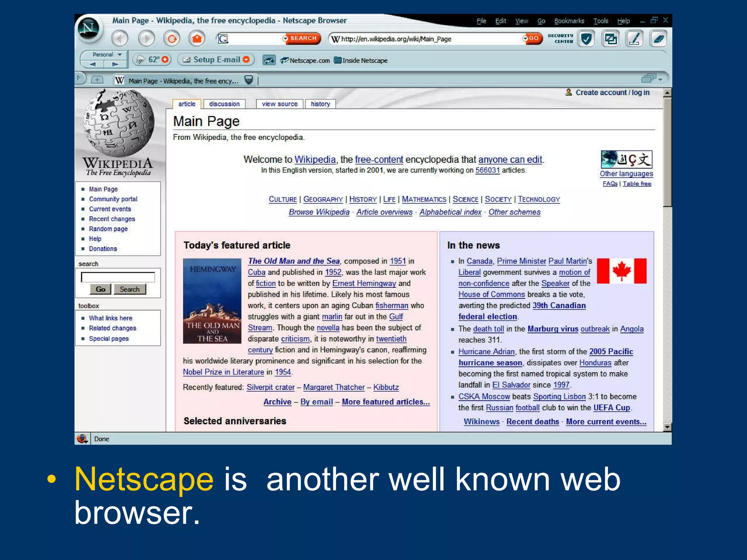
Task: Select the history tab
Action: 320,104
